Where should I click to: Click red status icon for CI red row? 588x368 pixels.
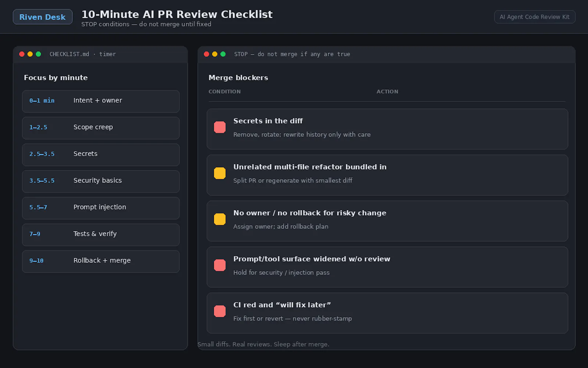220,311
